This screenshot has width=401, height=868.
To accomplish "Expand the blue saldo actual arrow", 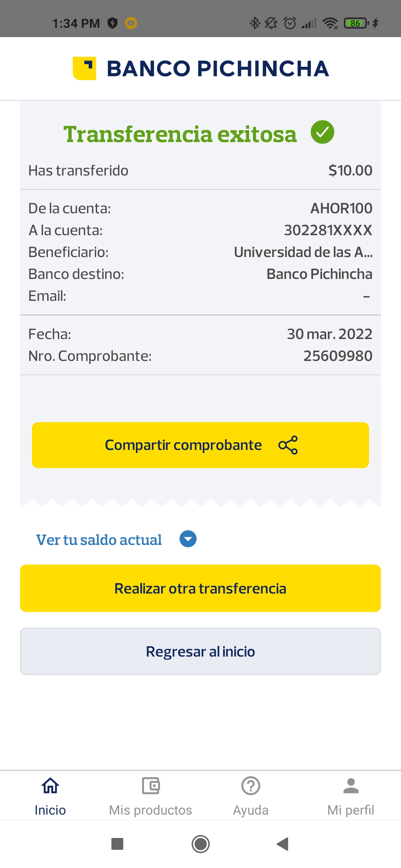I will pos(188,539).
